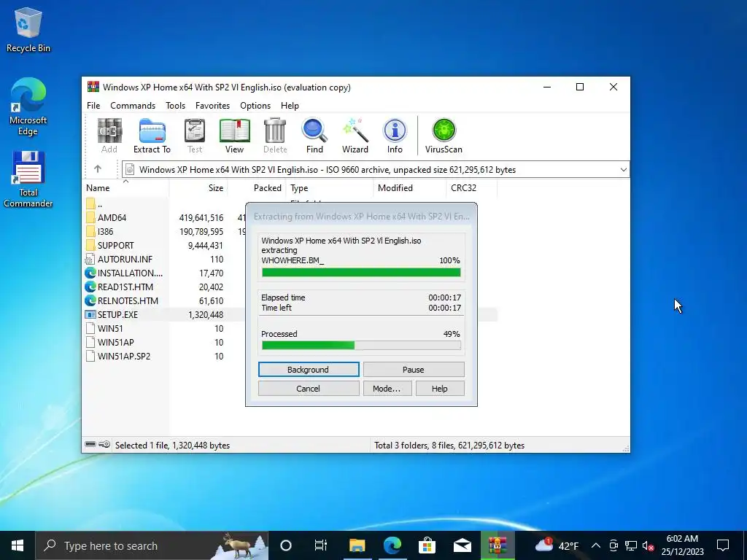Open the View book icon
This screenshot has width=747, height=560.
tap(234, 136)
